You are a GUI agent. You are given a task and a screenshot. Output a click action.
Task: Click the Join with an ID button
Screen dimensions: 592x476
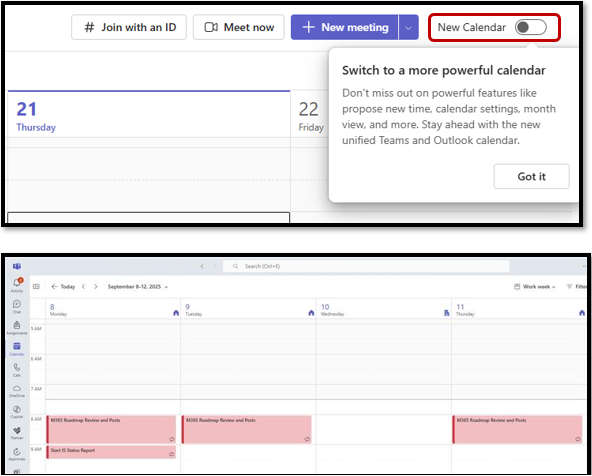(129, 27)
